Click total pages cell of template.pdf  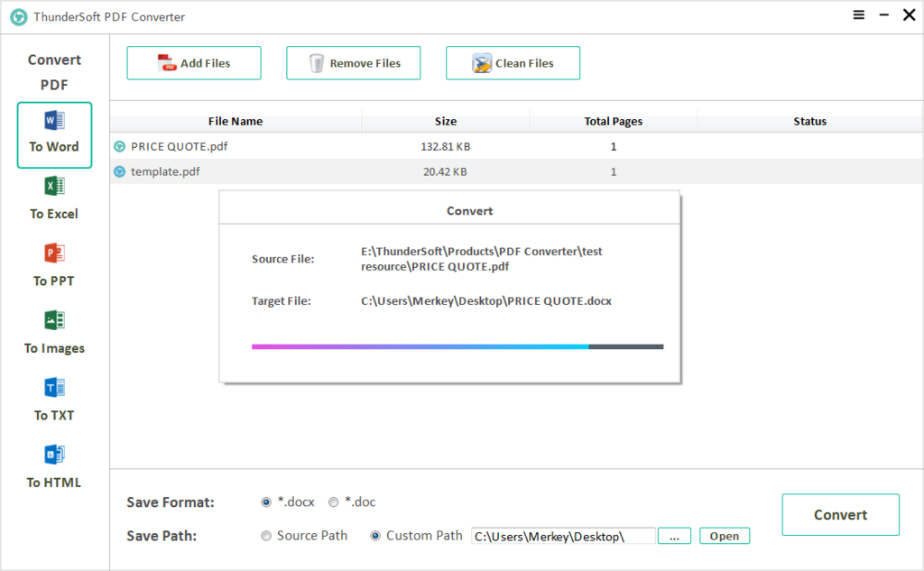click(x=614, y=172)
